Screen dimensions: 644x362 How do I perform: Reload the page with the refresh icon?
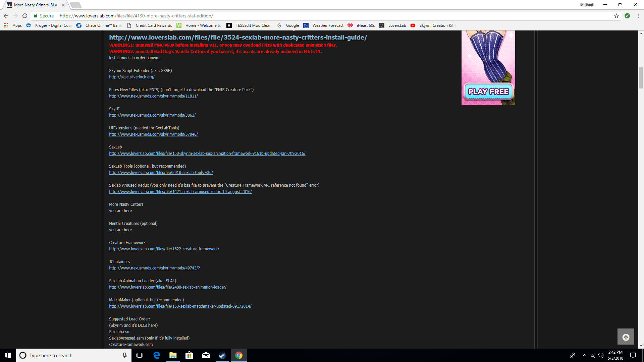pos(24,16)
